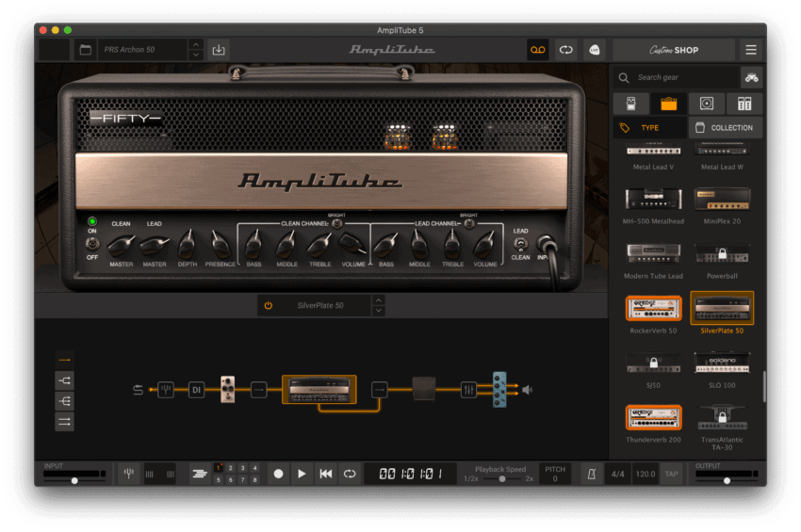801x532 pixels.
Task: Show amplifier gear category
Action: (669, 105)
